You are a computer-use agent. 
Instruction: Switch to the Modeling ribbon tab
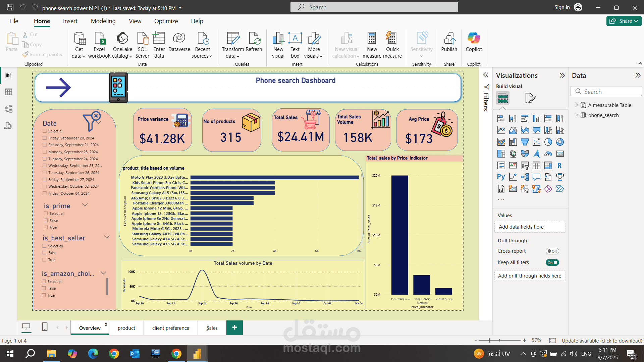click(x=103, y=21)
